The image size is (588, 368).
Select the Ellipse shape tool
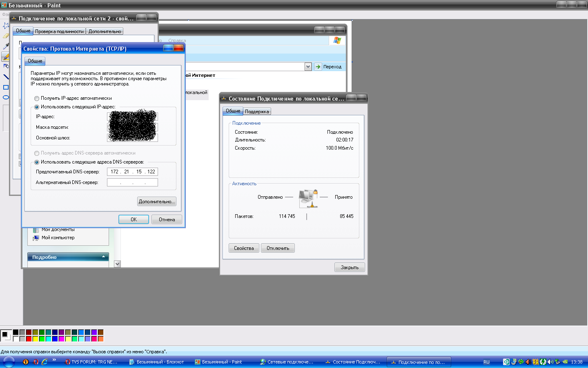click(x=6, y=97)
